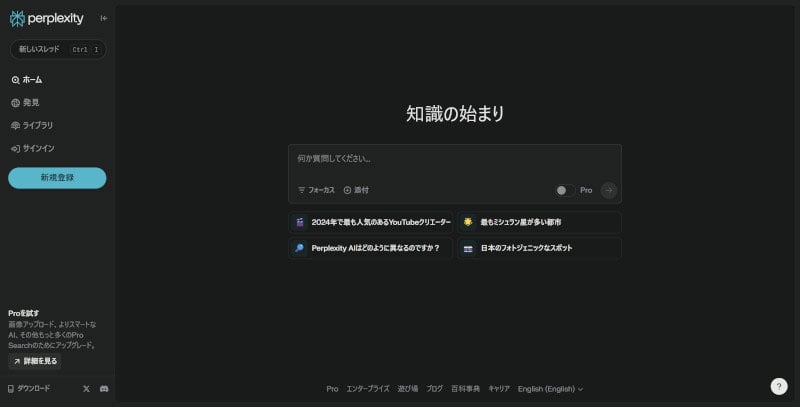Open the フォーカス selector

pos(316,190)
